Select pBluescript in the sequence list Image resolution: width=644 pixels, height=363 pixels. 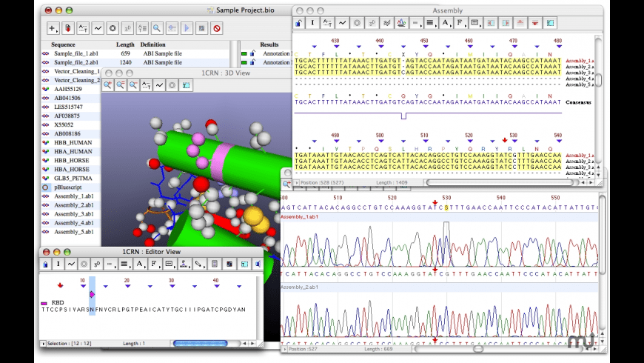(70, 188)
